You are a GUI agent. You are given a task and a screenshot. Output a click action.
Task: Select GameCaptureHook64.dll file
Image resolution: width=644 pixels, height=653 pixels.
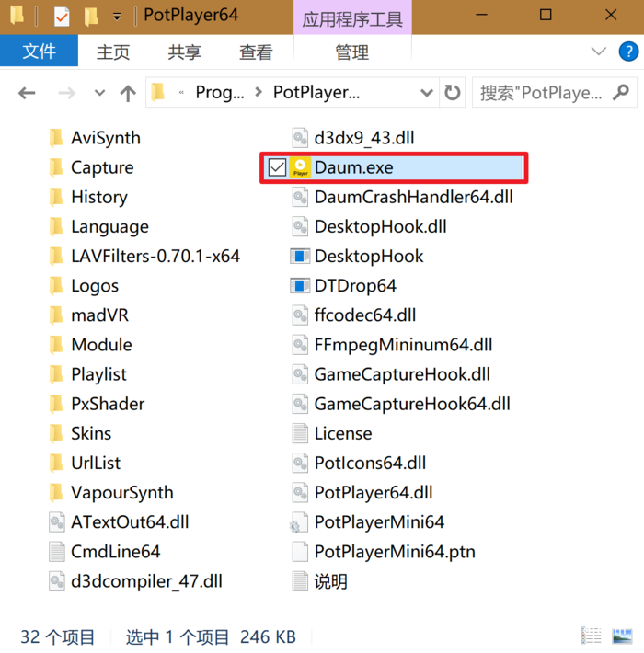[x=401, y=404]
